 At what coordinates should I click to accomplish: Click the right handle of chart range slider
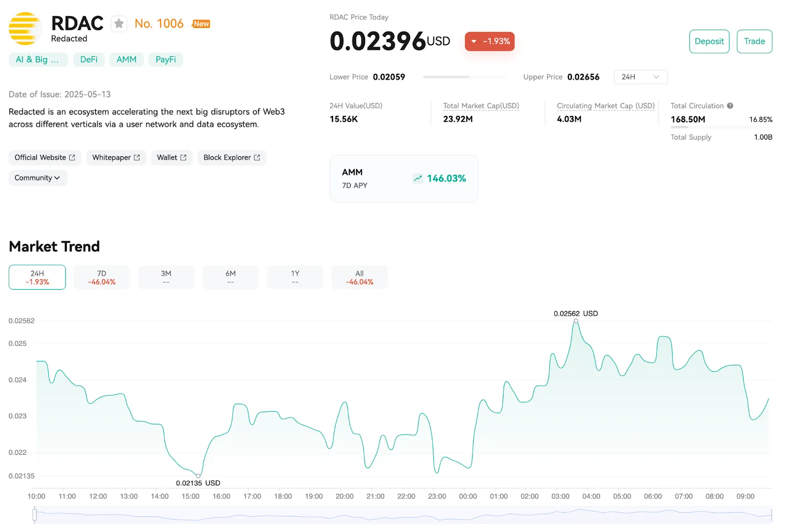coord(772,515)
